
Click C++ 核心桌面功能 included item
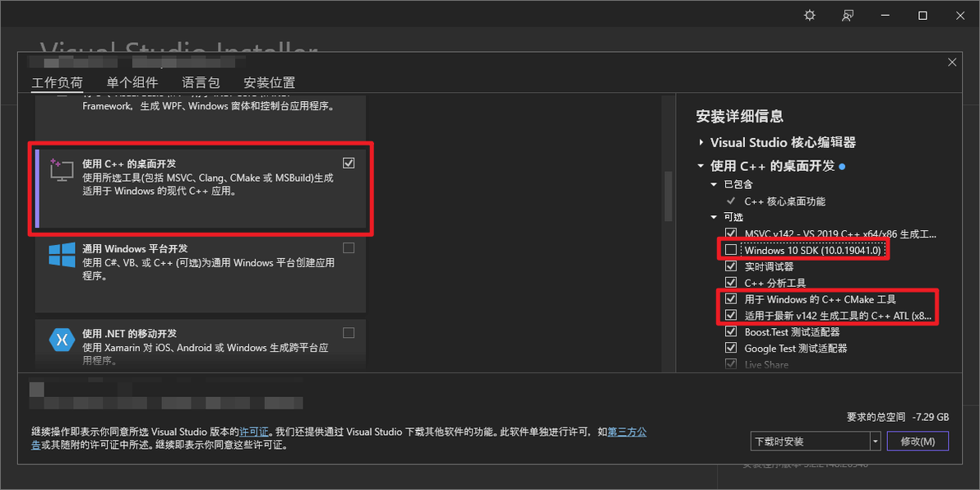click(785, 201)
